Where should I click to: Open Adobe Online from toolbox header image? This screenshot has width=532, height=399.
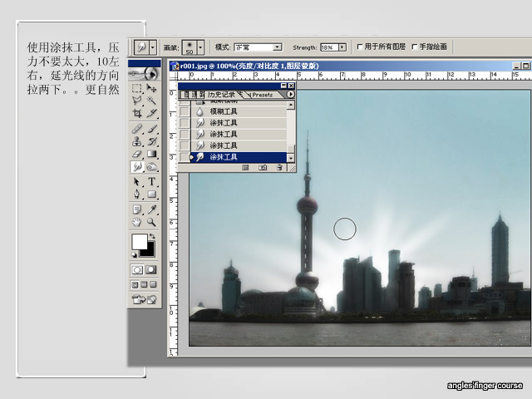pyautogui.click(x=144, y=73)
